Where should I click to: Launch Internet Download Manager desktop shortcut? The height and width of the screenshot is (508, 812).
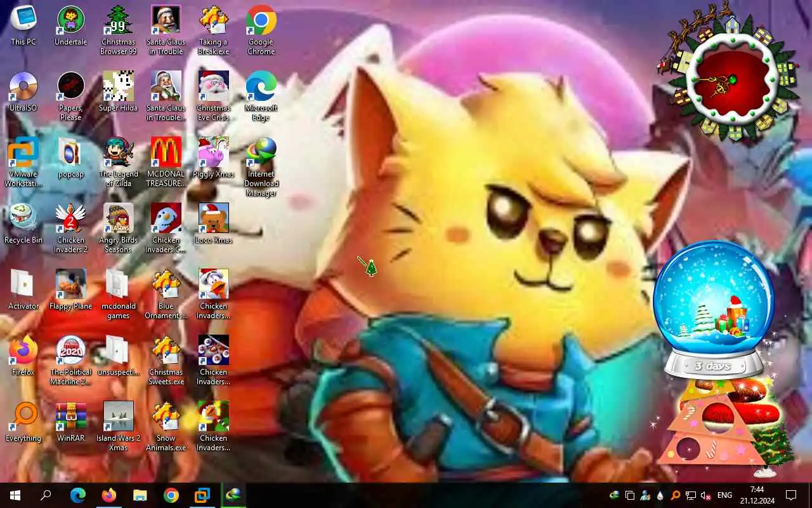click(x=261, y=167)
